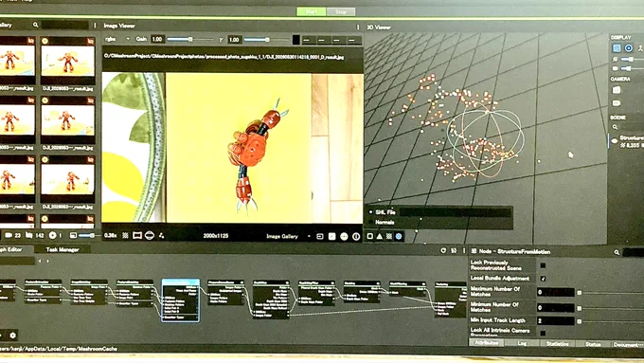Open the Log tab in node editor

[522, 343]
